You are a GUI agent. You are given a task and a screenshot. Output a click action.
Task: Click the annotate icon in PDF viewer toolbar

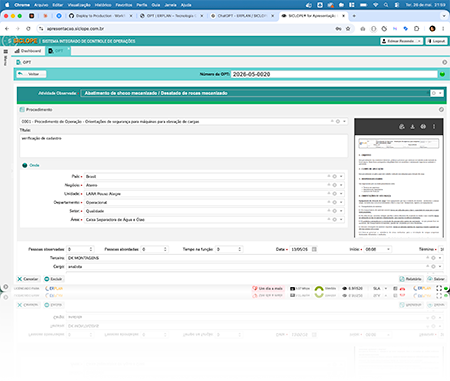click(402, 127)
